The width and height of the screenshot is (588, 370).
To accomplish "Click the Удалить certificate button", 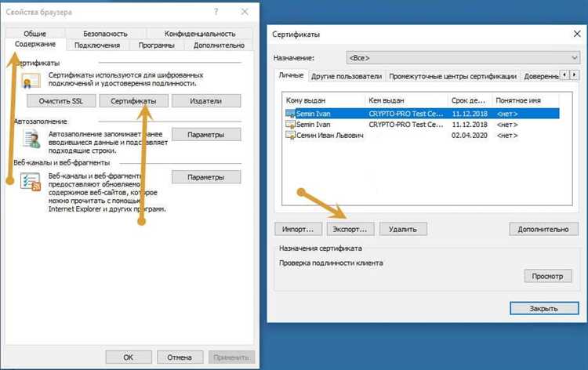I will coord(403,229).
